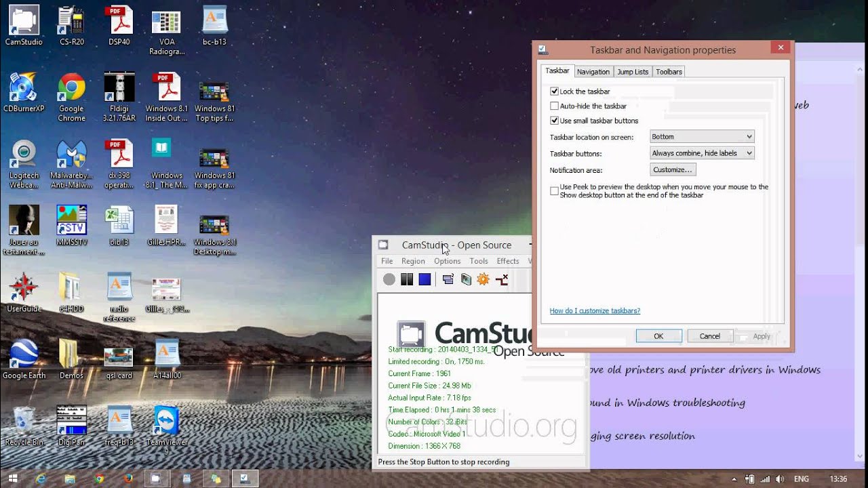This screenshot has width=868, height=488.
Task: Open the Logitech Webcam desktop icon
Action: (x=24, y=165)
